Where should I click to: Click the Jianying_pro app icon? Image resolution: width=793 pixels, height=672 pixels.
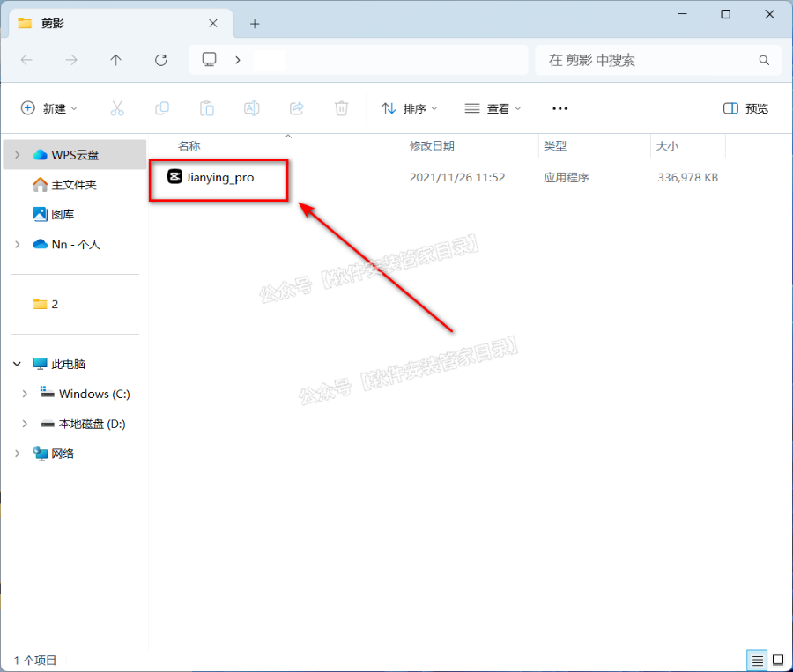tap(174, 176)
